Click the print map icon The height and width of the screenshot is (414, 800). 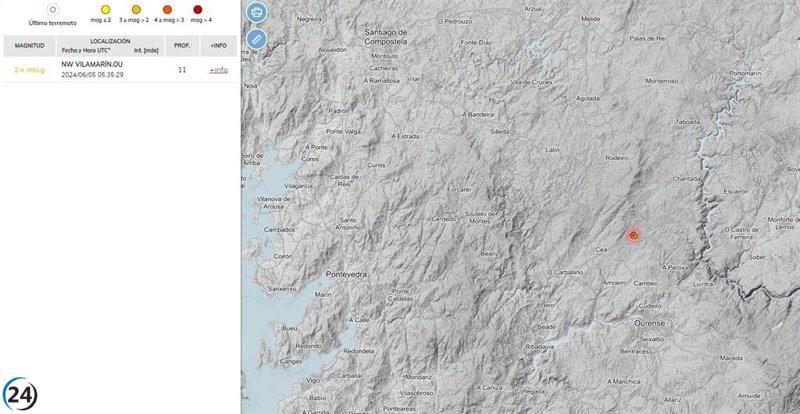point(257,13)
